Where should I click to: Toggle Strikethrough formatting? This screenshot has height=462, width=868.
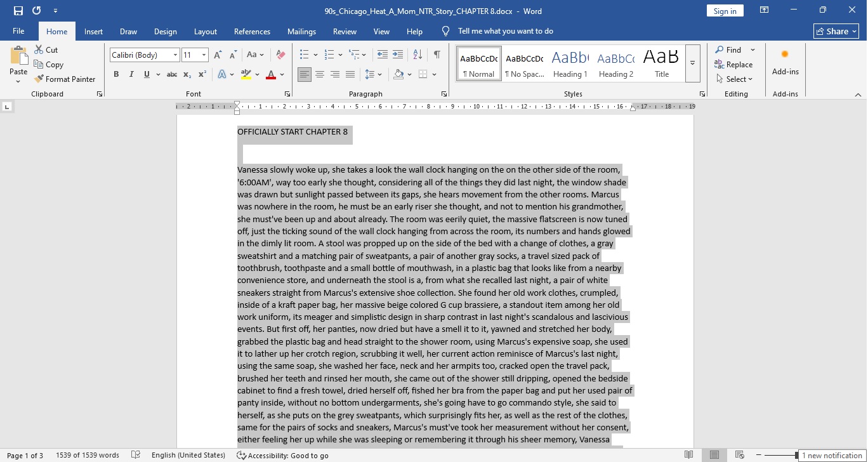pos(171,74)
